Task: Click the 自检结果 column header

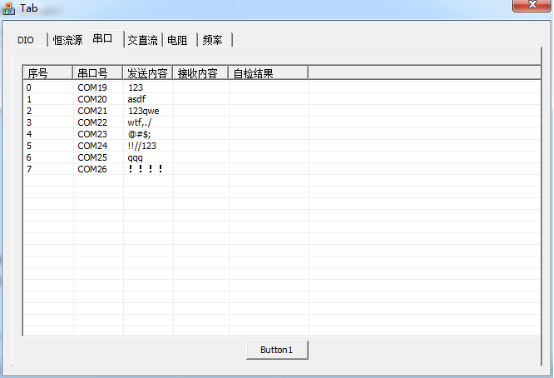Action: [x=268, y=73]
